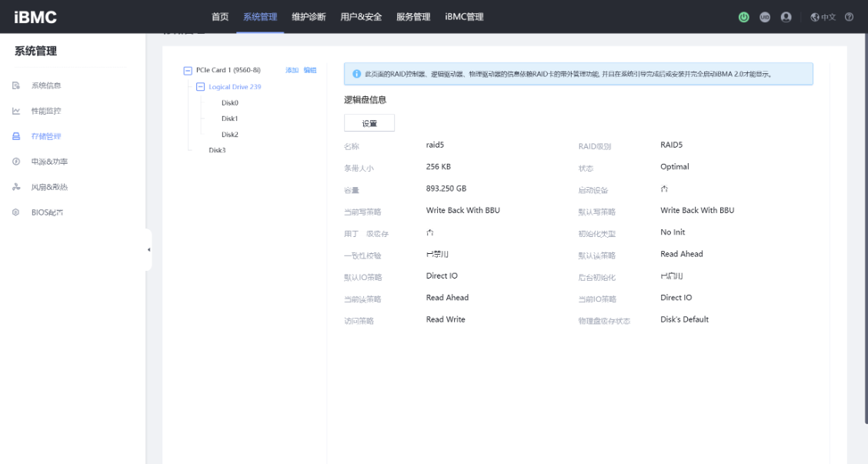Click the 电源&功率 power icon
This screenshot has width=868, height=464.
click(16, 162)
